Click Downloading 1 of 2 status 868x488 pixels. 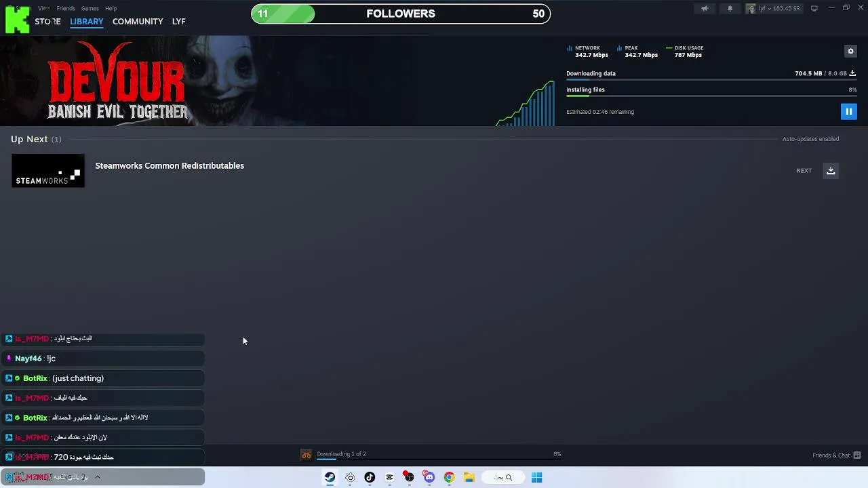(x=341, y=454)
